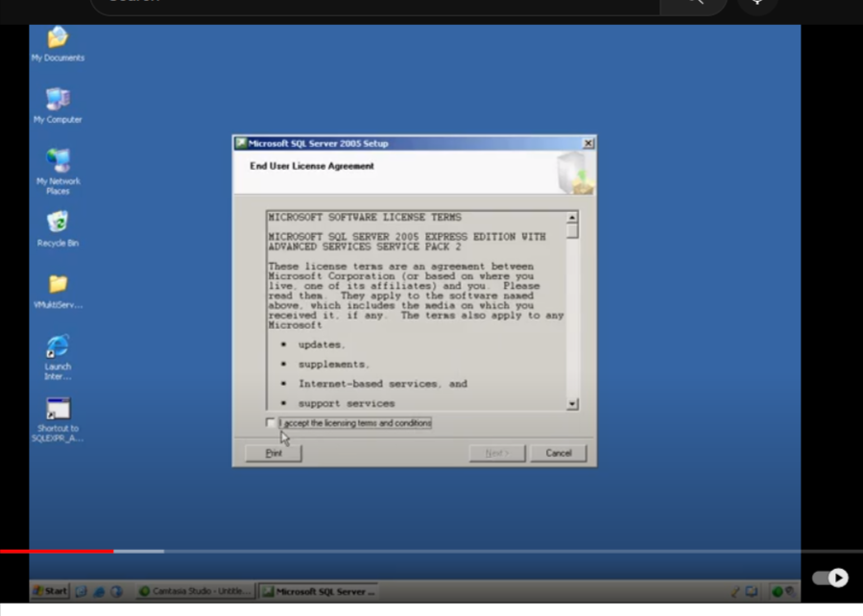Click the 'updates,' bullet line
This screenshot has width=863, height=616.
(322, 344)
